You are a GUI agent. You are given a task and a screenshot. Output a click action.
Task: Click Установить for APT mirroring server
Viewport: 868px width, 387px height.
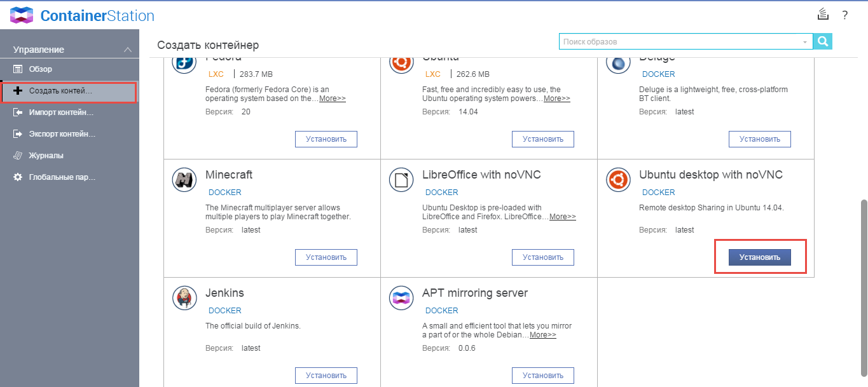pyautogui.click(x=543, y=376)
